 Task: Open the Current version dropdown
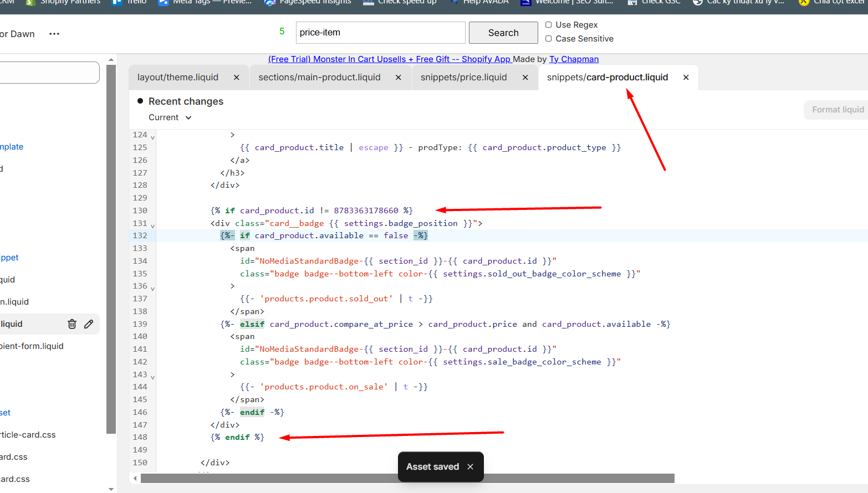click(170, 117)
